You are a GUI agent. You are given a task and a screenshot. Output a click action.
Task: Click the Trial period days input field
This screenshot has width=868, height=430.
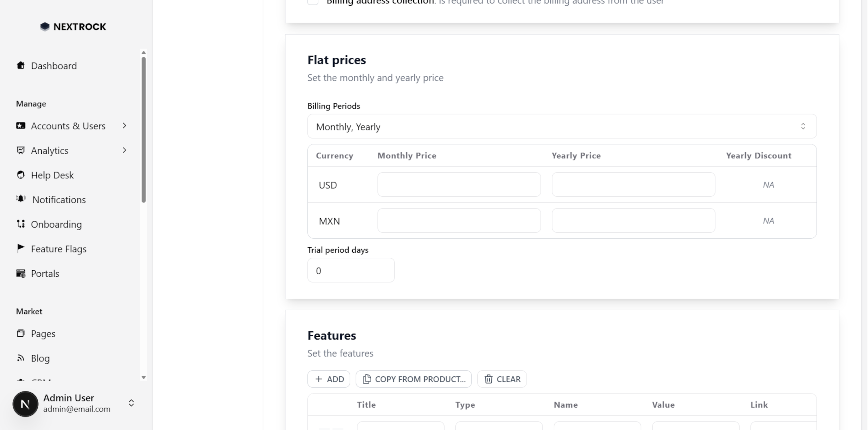point(351,270)
